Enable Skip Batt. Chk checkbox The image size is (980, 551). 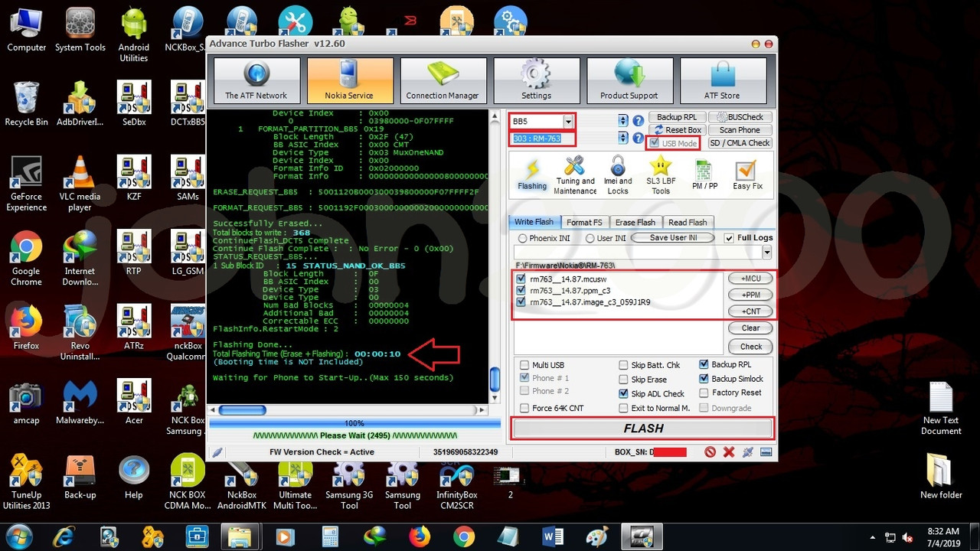pyautogui.click(x=624, y=365)
